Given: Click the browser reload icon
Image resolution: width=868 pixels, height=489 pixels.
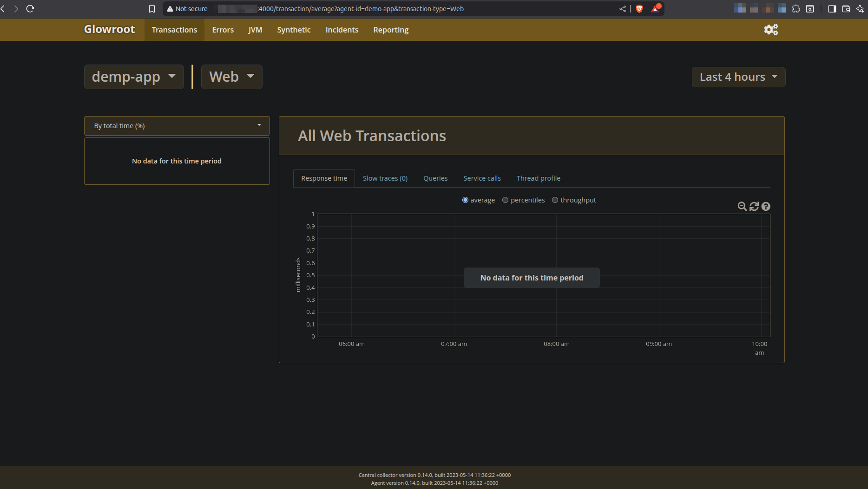Looking at the screenshot, I should (30, 9).
